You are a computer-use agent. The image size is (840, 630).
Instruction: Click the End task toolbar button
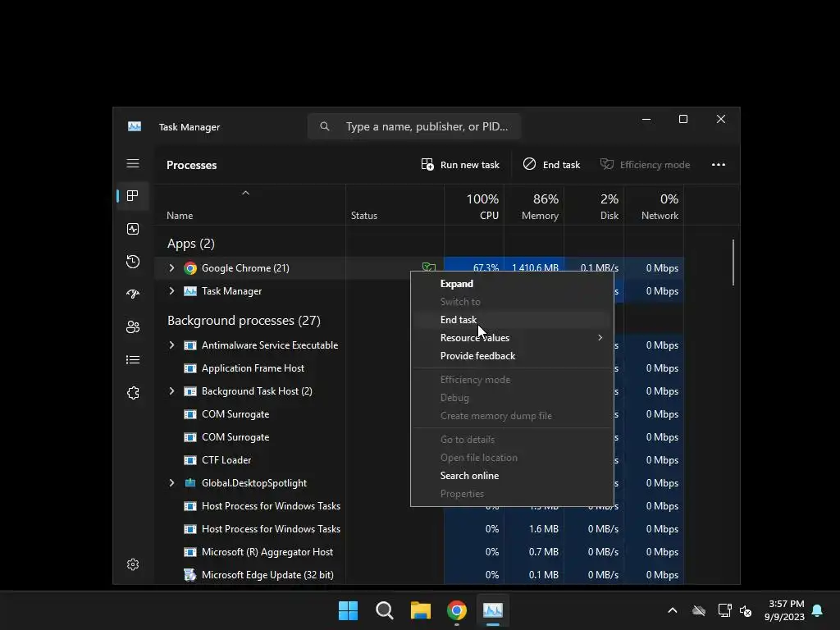coord(551,164)
